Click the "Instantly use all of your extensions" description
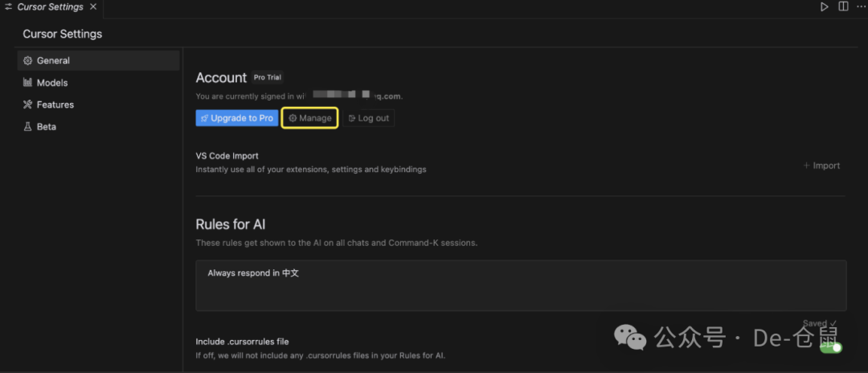 tap(311, 170)
